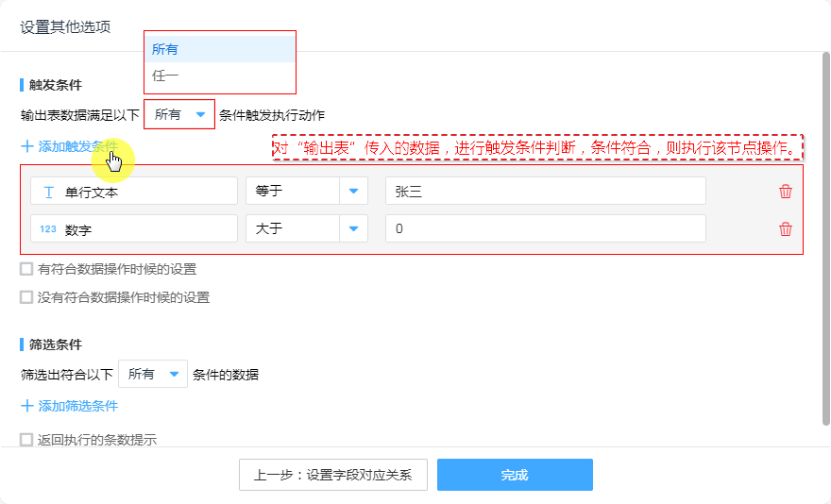This screenshot has width=831, height=504.
Task: Delete the 单行文本 condition row
Action: 785,192
